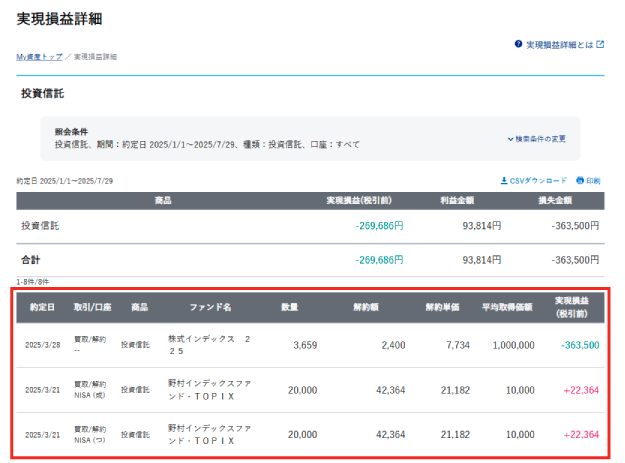
Task: Click the CSVダウンロード link text
Action: click(539, 181)
